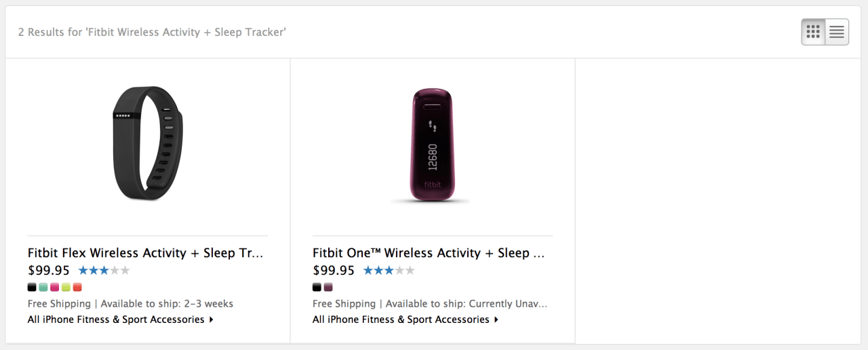
Task: Select lime green swatch for Fitbit Flex
Action: point(66,287)
